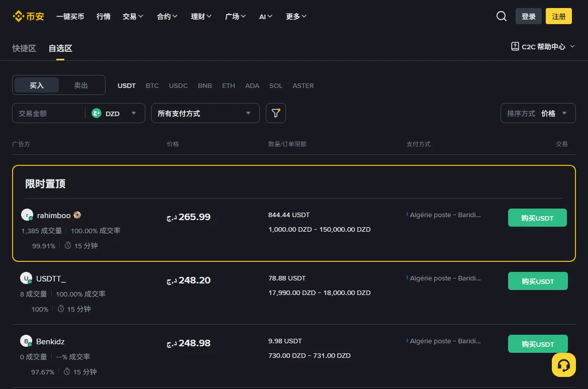Click the 9.98 USDT amount

click(285, 341)
